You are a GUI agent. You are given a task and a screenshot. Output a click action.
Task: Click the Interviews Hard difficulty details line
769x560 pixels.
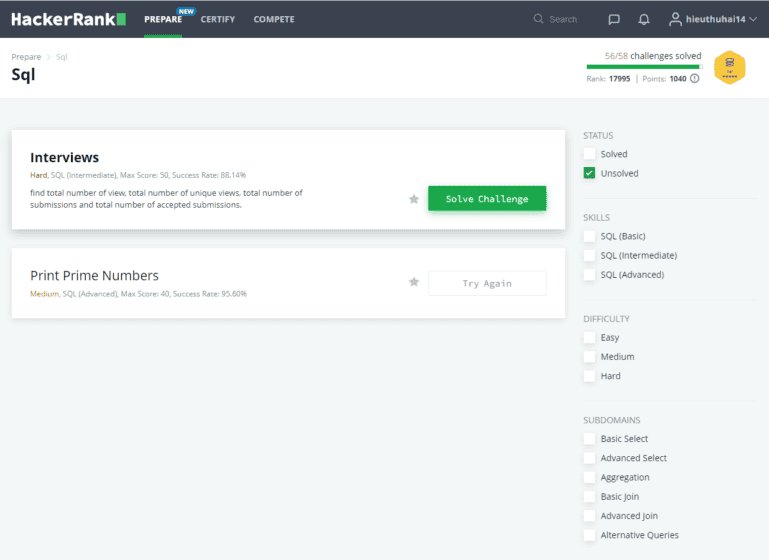tap(138, 175)
